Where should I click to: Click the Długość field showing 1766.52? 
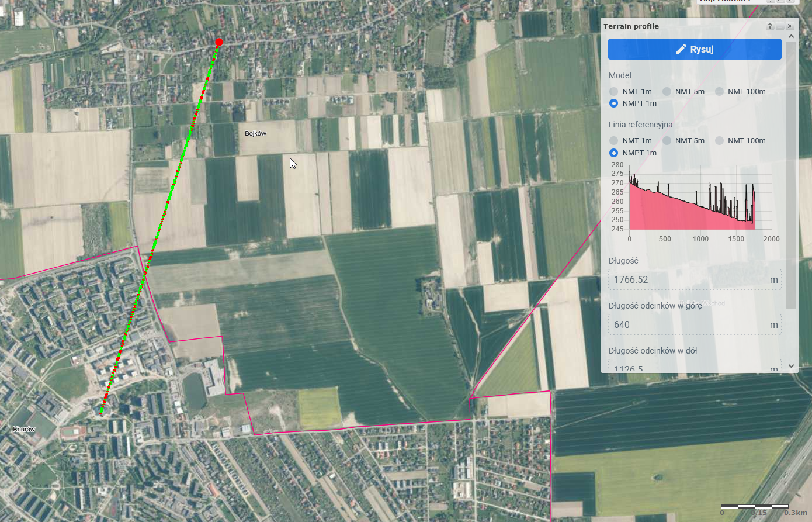695,279
